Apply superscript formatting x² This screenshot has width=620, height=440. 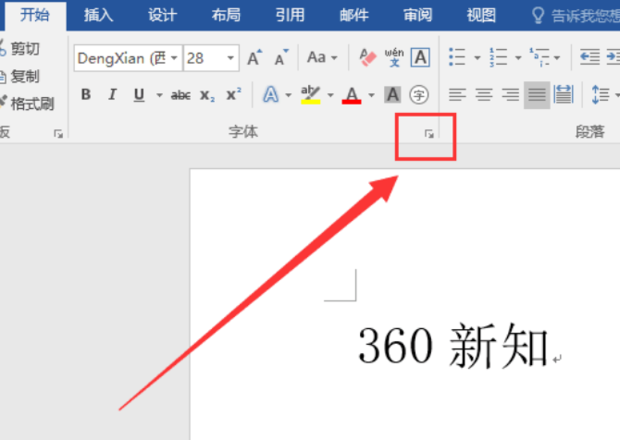click(x=234, y=94)
